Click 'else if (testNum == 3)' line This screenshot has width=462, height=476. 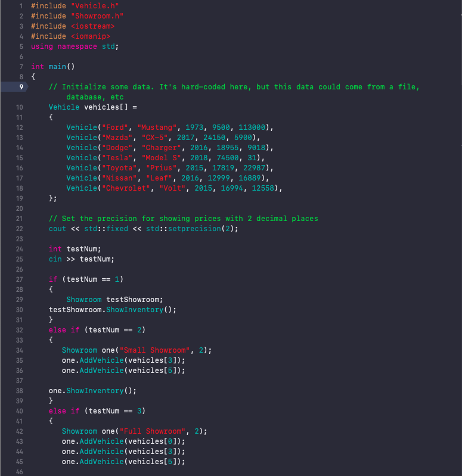click(97, 411)
